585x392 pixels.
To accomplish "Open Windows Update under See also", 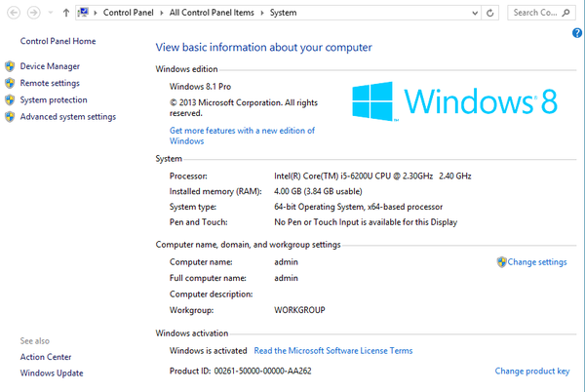I will pos(52,372).
